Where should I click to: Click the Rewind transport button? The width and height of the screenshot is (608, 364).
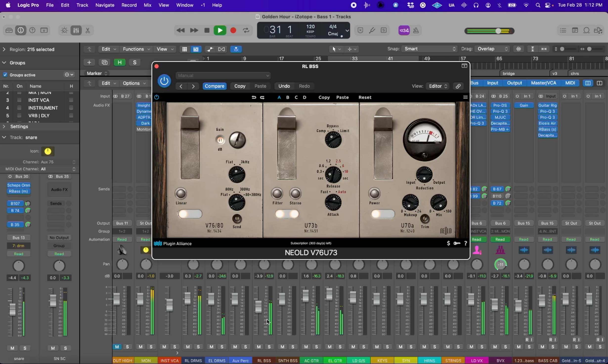(x=180, y=30)
